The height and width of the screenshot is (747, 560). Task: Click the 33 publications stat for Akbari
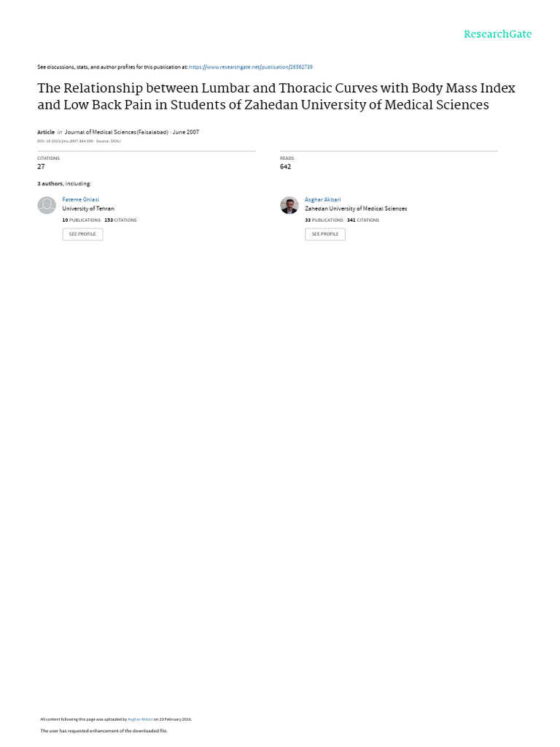coord(324,220)
